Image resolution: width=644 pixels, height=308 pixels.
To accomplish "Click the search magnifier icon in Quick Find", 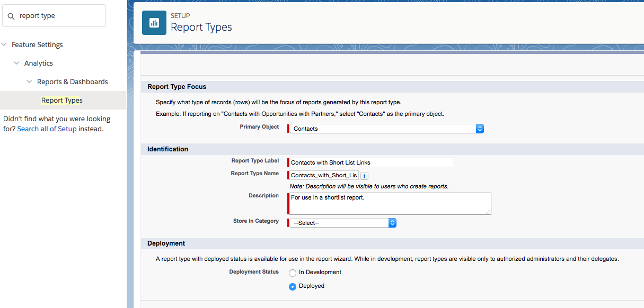I will coord(11,16).
